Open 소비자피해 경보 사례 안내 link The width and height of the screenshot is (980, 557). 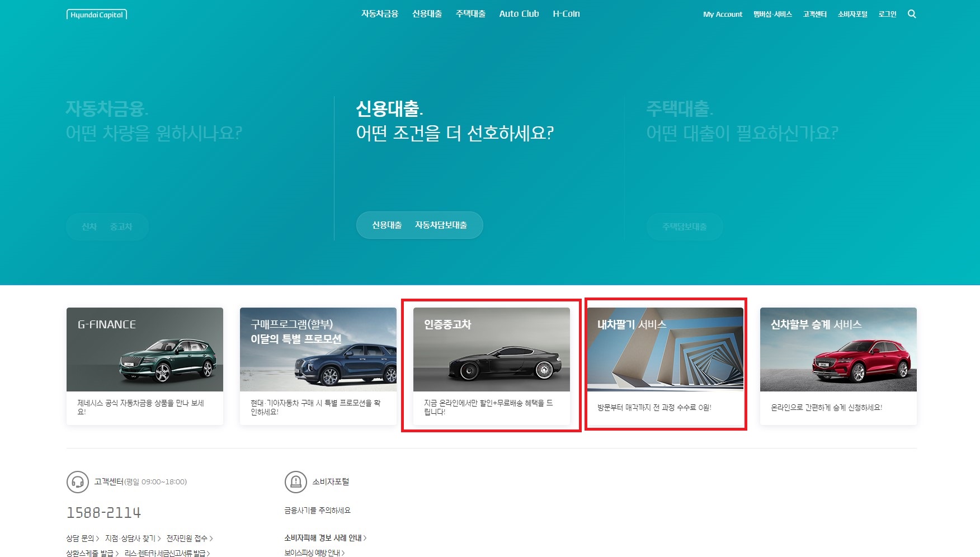click(326, 538)
